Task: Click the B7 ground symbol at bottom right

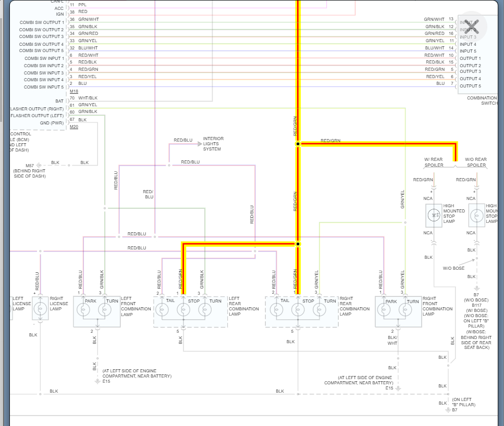Action: 448,410
